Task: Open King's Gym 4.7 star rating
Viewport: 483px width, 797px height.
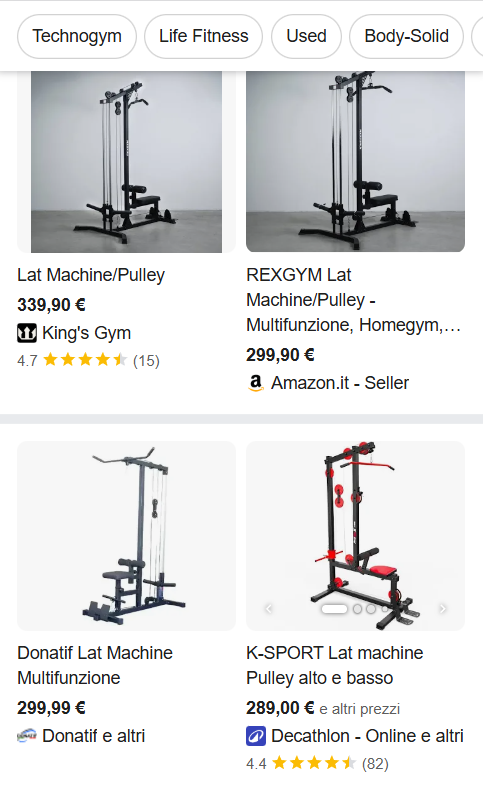Action: [88, 360]
